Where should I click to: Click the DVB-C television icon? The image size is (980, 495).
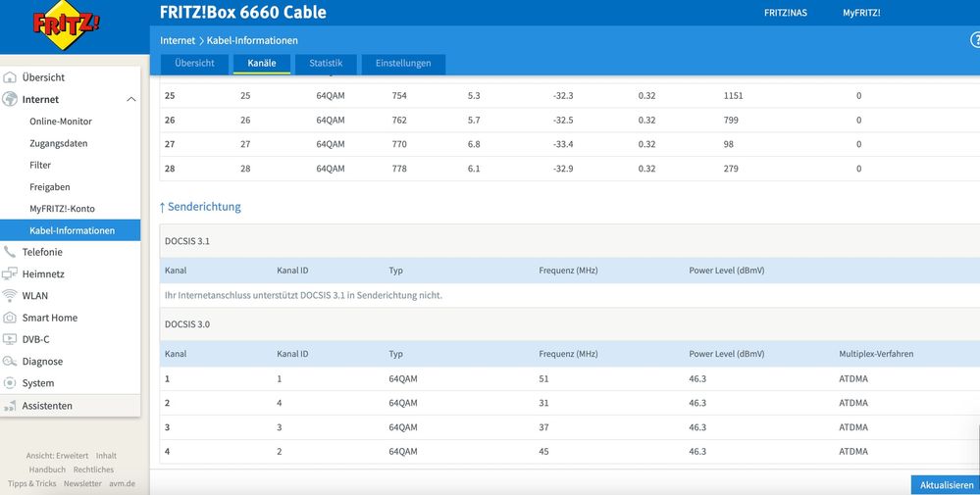(x=11, y=339)
